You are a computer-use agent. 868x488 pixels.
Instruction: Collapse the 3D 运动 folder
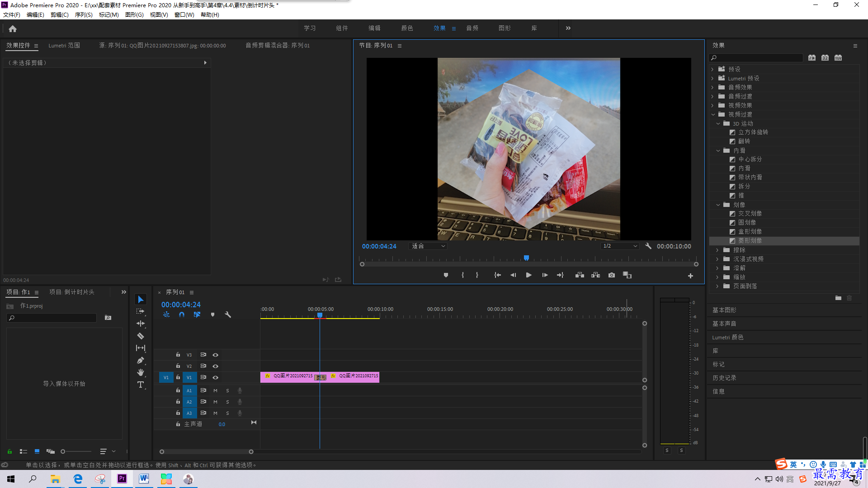pyautogui.click(x=718, y=123)
